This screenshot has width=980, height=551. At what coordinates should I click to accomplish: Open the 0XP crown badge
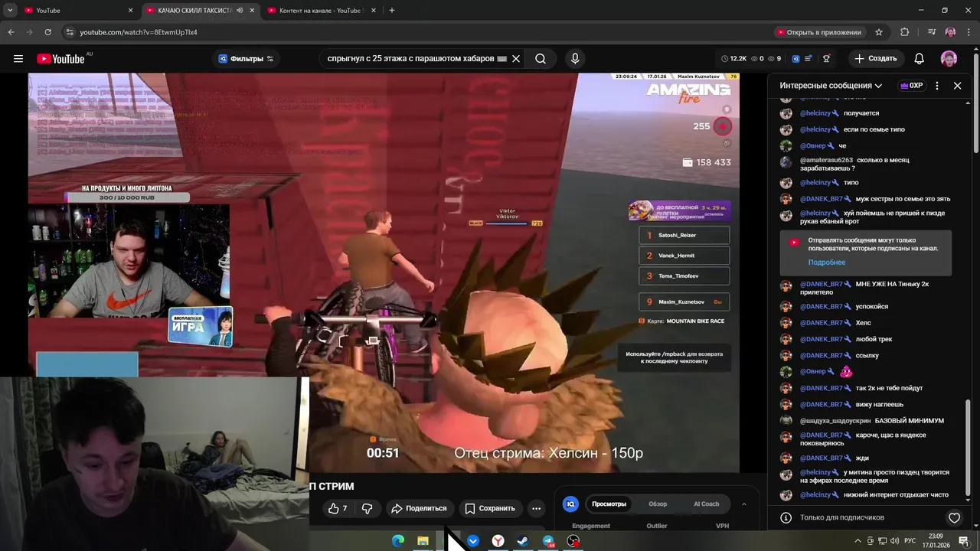(x=911, y=86)
